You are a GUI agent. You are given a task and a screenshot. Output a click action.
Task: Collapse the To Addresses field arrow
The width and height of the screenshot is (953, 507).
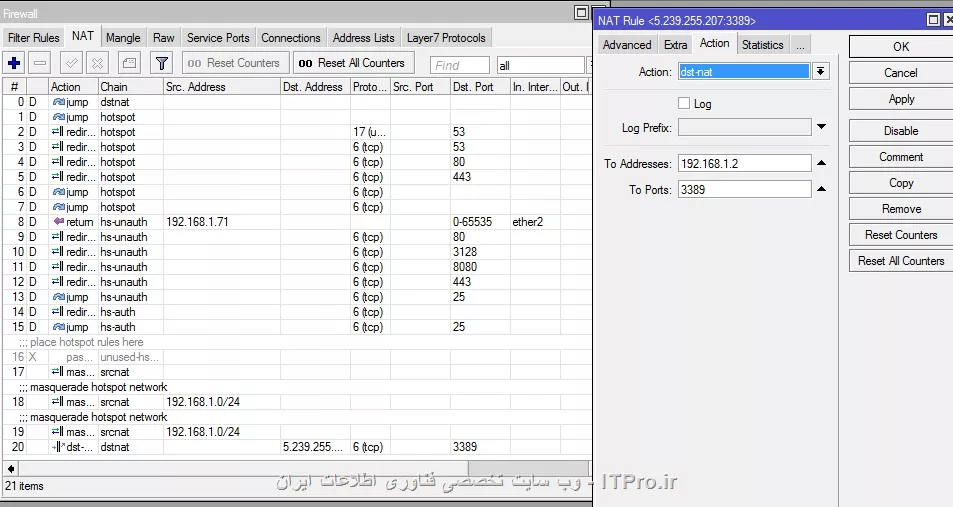[x=821, y=163]
